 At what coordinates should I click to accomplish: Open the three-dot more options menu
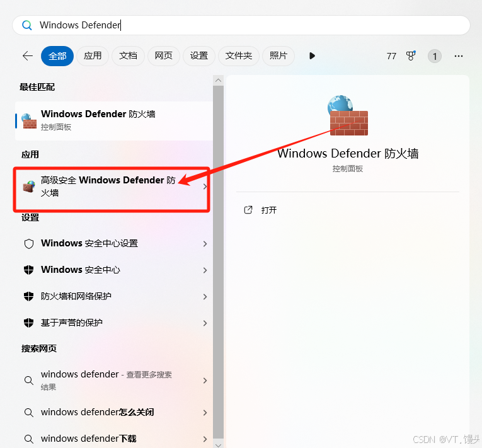pos(459,56)
